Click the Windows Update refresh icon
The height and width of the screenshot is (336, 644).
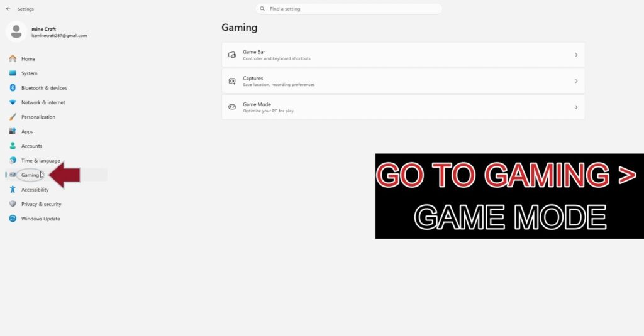13,219
